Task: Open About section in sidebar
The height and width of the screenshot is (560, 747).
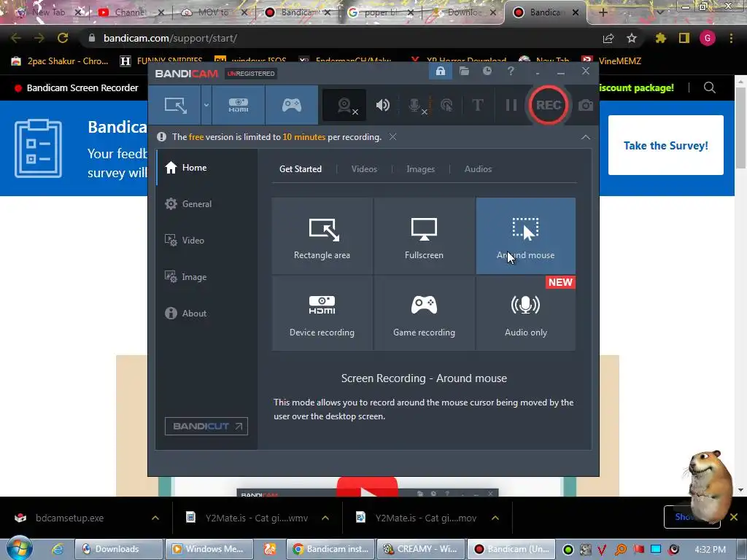Action: [206, 314]
